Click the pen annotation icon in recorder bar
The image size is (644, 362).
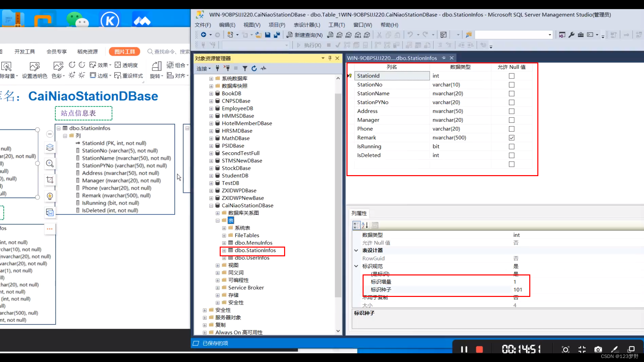pyautogui.click(x=614, y=349)
